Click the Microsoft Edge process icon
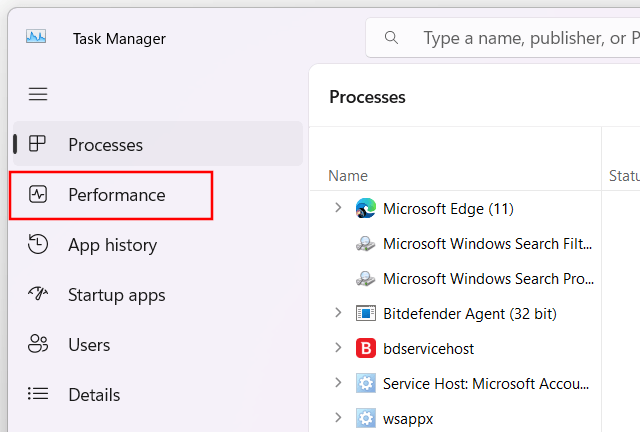The width and height of the screenshot is (640, 432). 366,208
